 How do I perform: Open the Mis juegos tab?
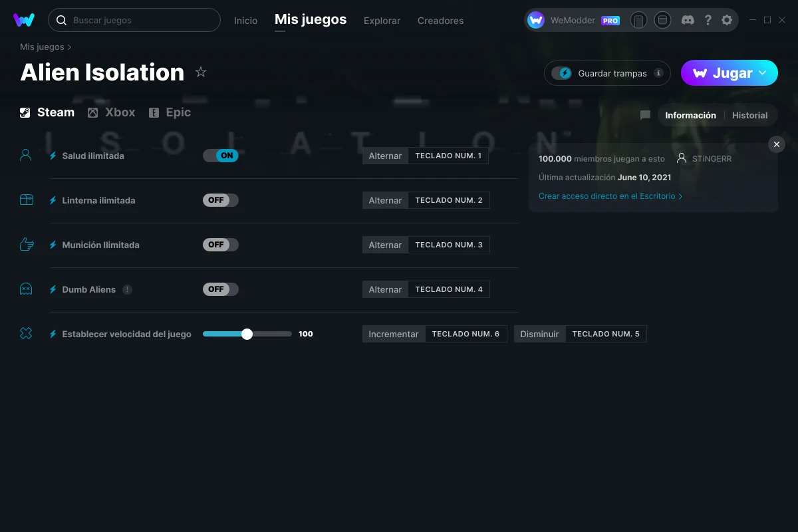click(x=311, y=20)
